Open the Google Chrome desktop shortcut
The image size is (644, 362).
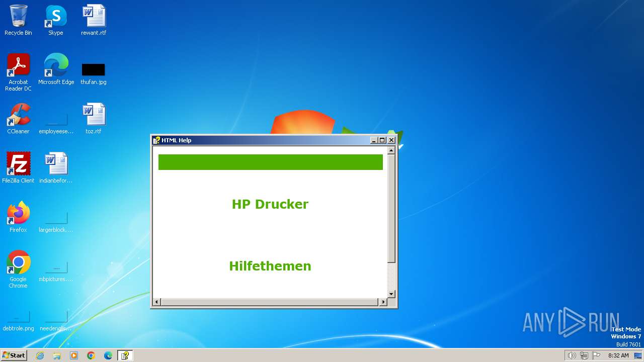click(x=18, y=269)
